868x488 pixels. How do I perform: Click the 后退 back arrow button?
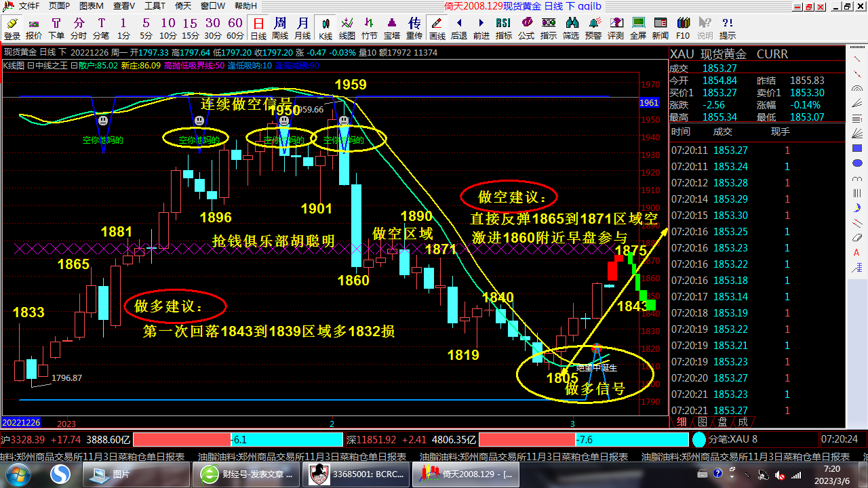pos(459,28)
